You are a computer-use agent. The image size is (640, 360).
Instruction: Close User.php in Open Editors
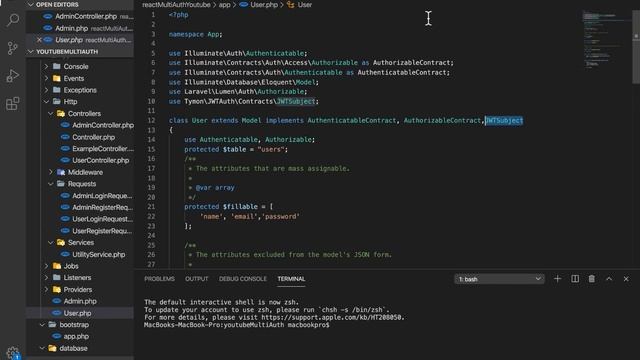(x=39, y=40)
